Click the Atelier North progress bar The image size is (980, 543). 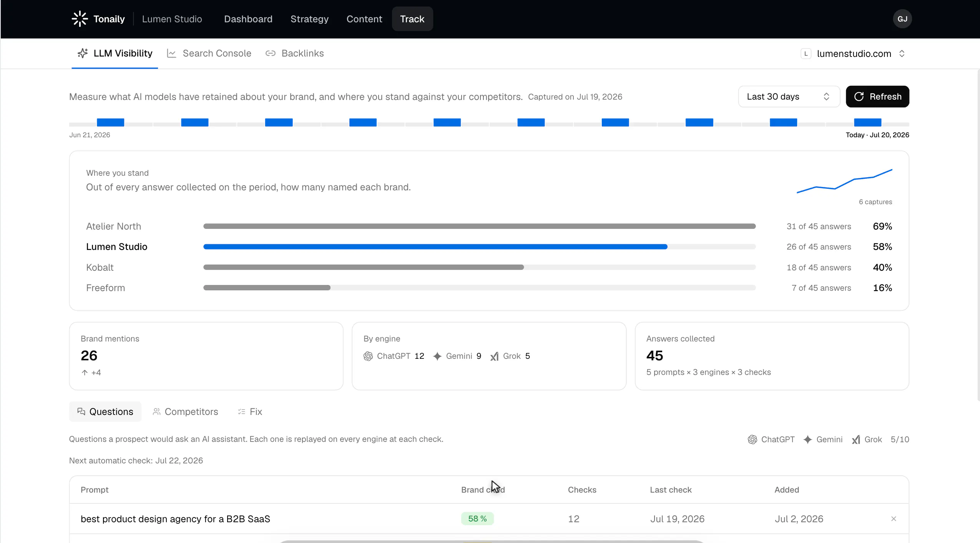(x=479, y=226)
